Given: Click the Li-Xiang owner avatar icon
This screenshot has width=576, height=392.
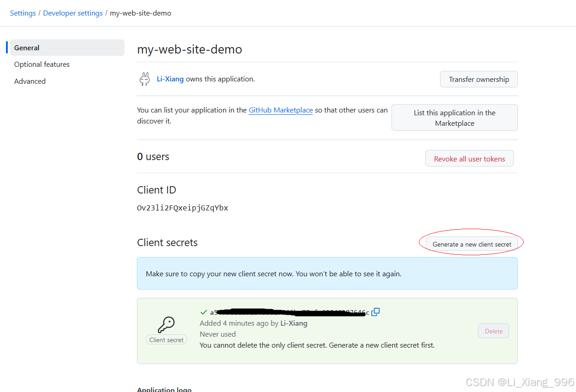Looking at the screenshot, I should pos(145,79).
